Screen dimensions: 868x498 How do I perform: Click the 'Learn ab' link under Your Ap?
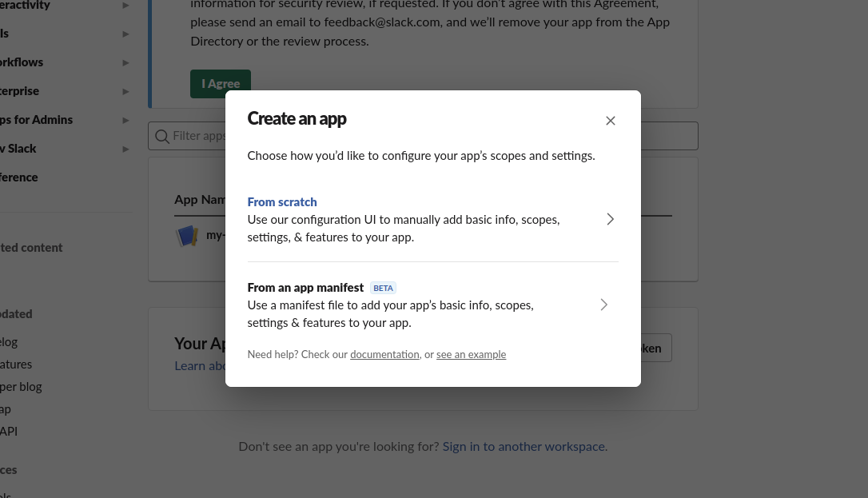pyautogui.click(x=200, y=366)
